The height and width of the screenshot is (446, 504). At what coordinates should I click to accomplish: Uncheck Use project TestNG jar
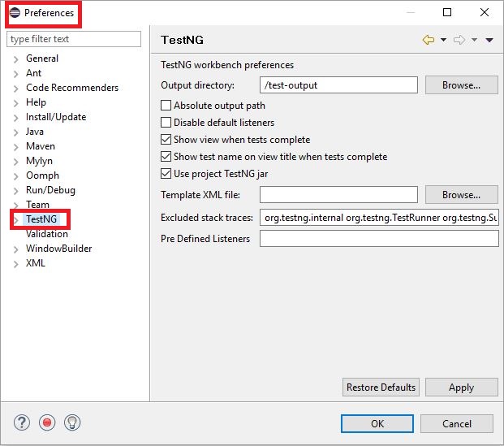pos(166,174)
